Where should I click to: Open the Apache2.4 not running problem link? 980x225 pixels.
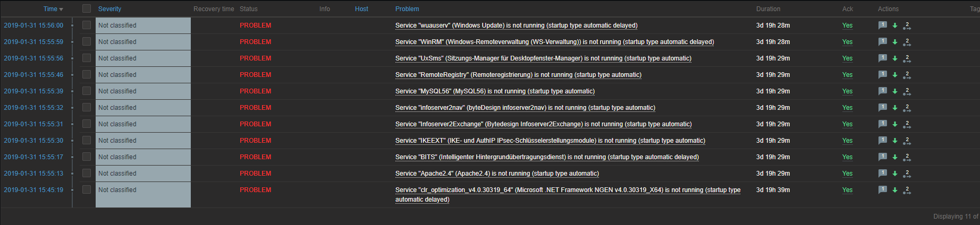(497, 174)
